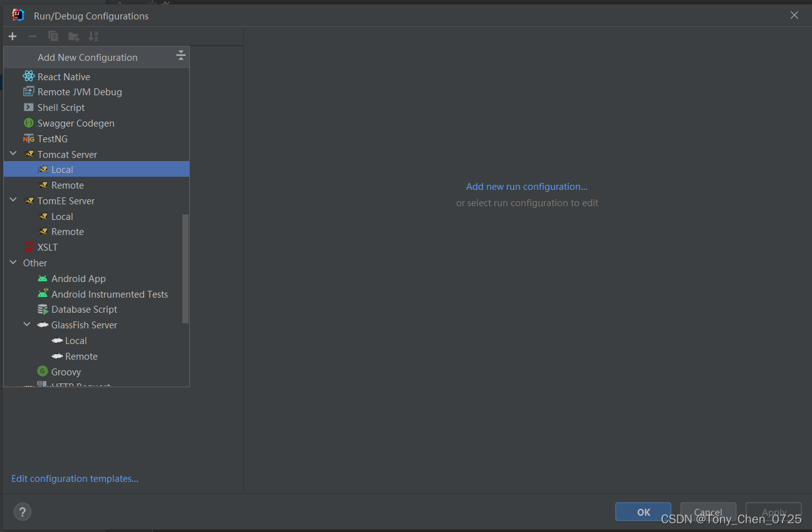The height and width of the screenshot is (532, 812).
Task: Choose the TestNG list entry
Action: pyautogui.click(x=96, y=138)
